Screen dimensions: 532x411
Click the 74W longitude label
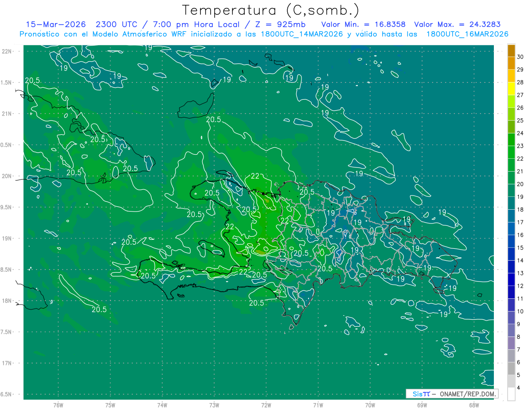[162, 405]
